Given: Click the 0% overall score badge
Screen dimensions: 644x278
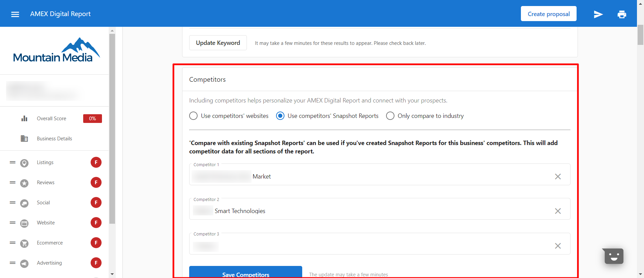Looking at the screenshot, I should [x=93, y=119].
